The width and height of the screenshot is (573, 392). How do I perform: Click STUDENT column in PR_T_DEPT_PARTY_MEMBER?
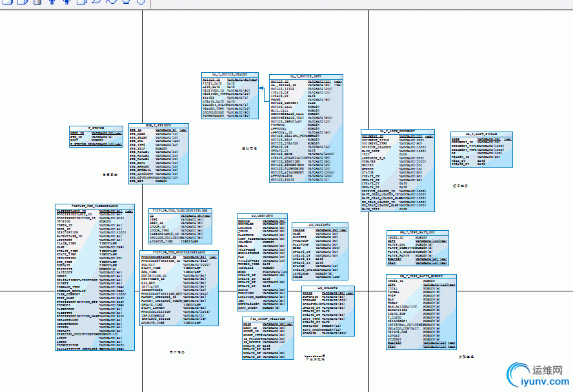(x=395, y=339)
